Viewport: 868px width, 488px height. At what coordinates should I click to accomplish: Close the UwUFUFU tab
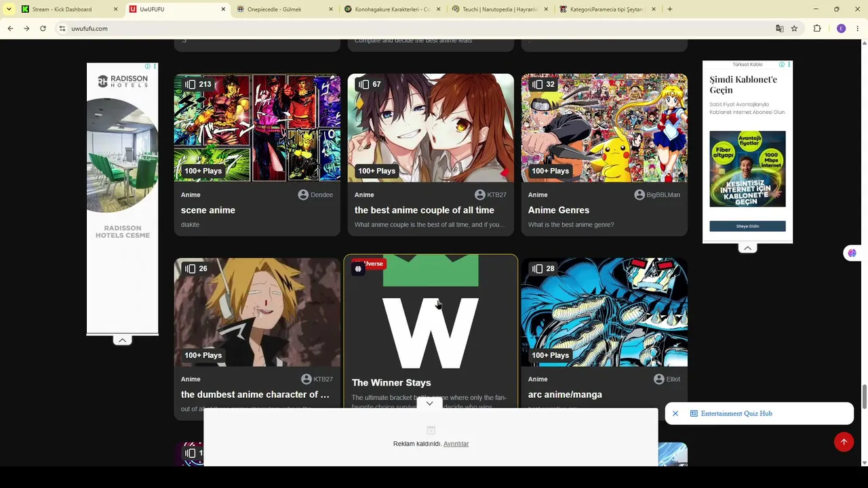(x=223, y=9)
